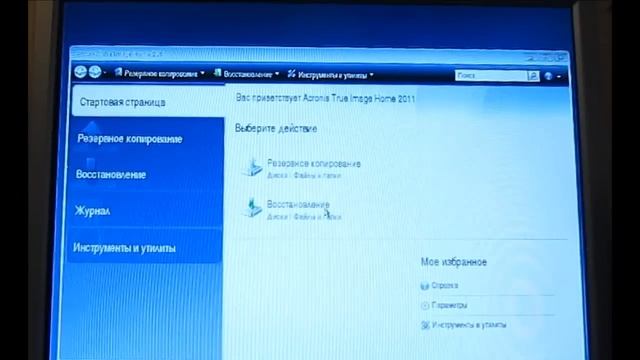640x360 pixels.
Task: Click the search magnifier button
Action: 533,76
